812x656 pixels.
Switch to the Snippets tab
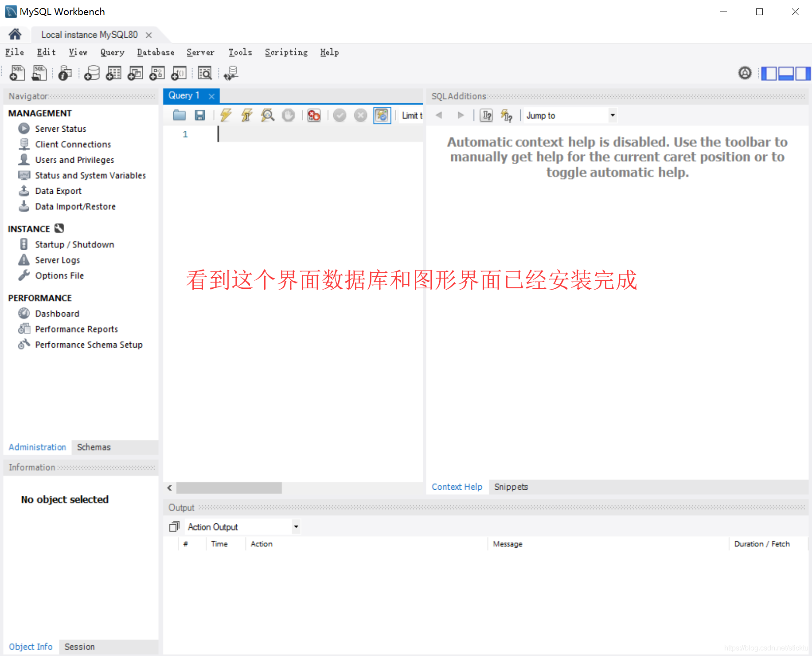pos(511,487)
